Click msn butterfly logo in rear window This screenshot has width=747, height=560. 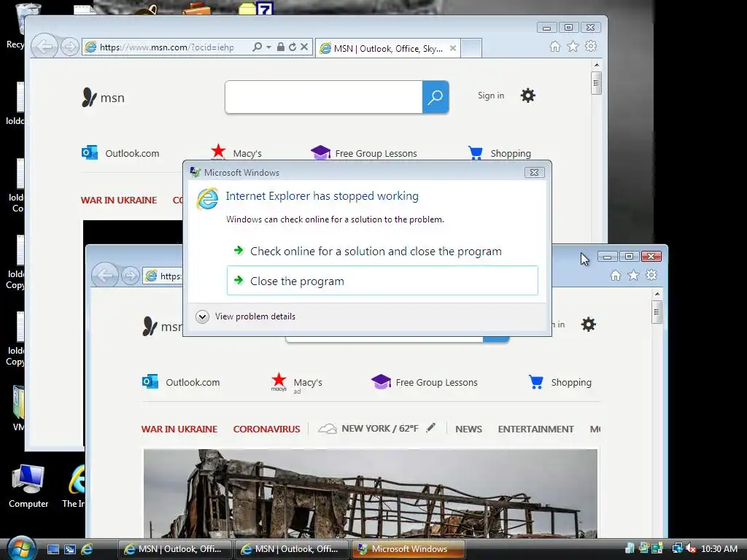pyautogui.click(x=103, y=97)
